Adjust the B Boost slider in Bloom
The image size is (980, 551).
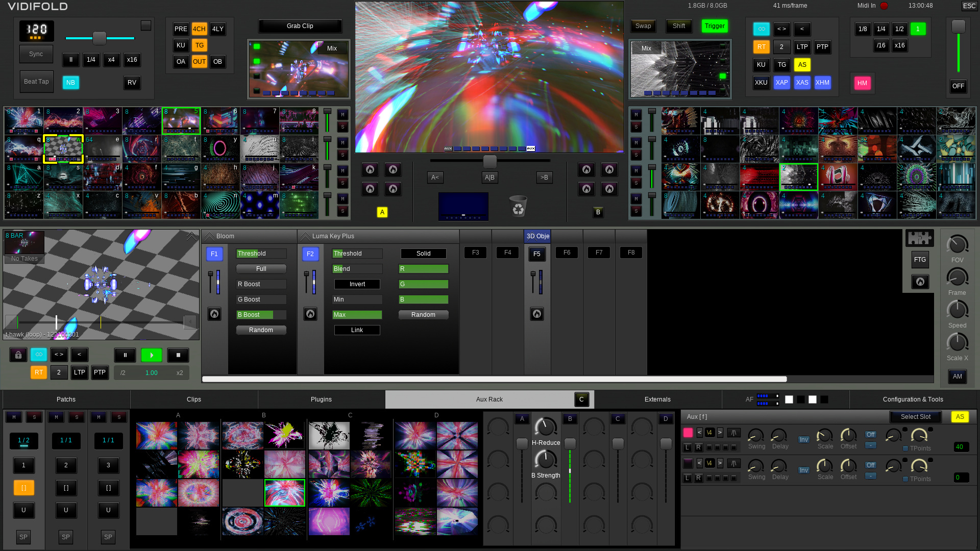261,315
